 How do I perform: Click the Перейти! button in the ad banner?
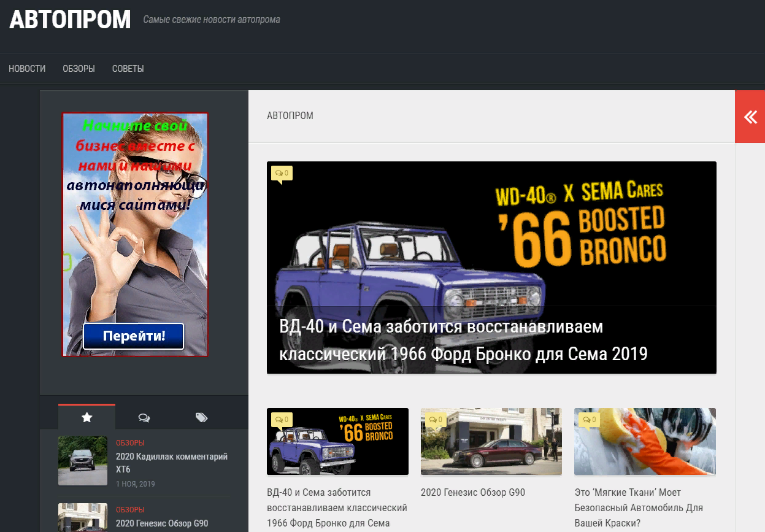tap(133, 336)
